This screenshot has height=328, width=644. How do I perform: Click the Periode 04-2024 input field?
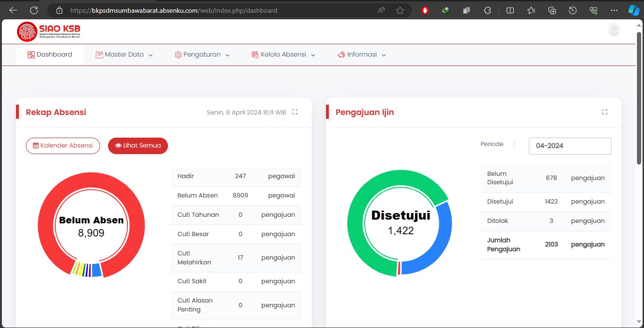tap(569, 146)
